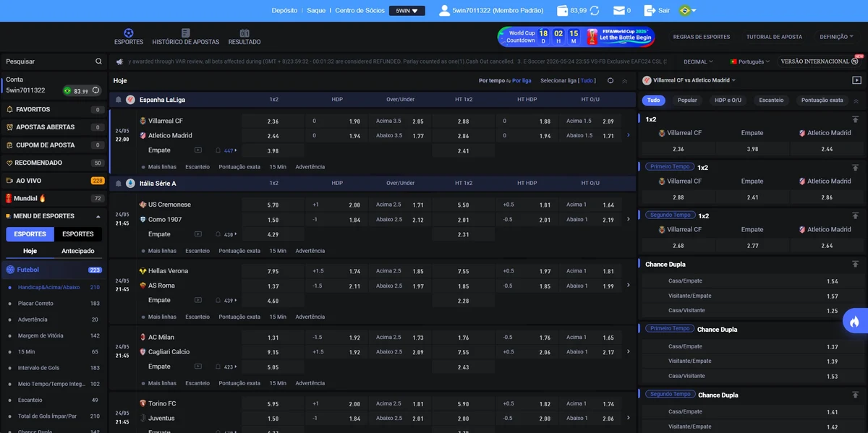The height and width of the screenshot is (433, 868).
Task: Select the Tudo market tab
Action: 654,100
